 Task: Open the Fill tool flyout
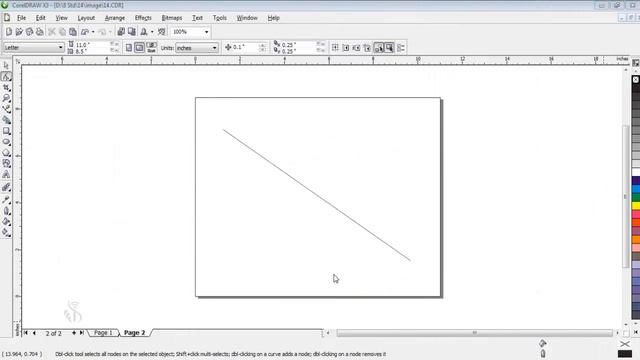coord(6,222)
